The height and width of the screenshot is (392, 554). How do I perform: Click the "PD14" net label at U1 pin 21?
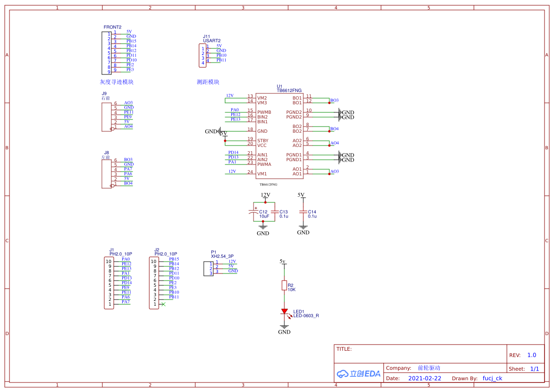click(233, 153)
